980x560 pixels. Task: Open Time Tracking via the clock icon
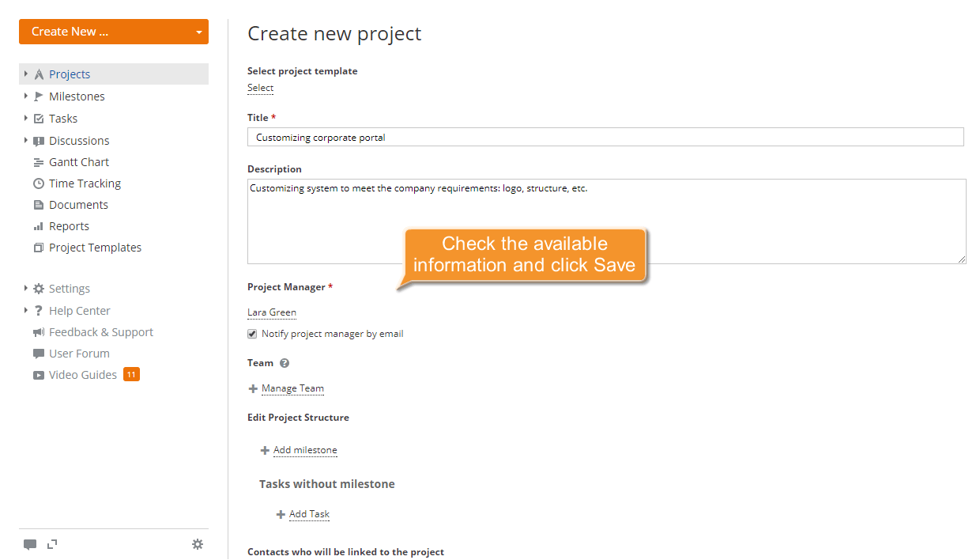pos(40,183)
